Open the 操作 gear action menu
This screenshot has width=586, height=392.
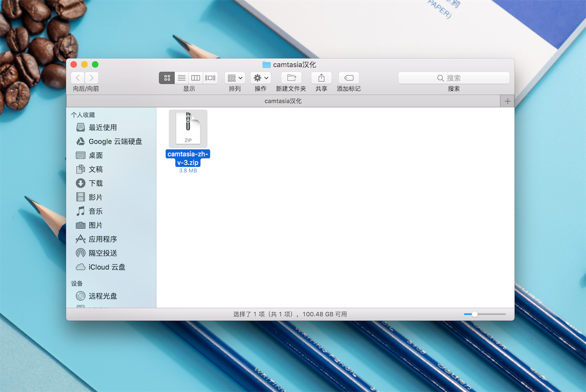click(x=261, y=78)
